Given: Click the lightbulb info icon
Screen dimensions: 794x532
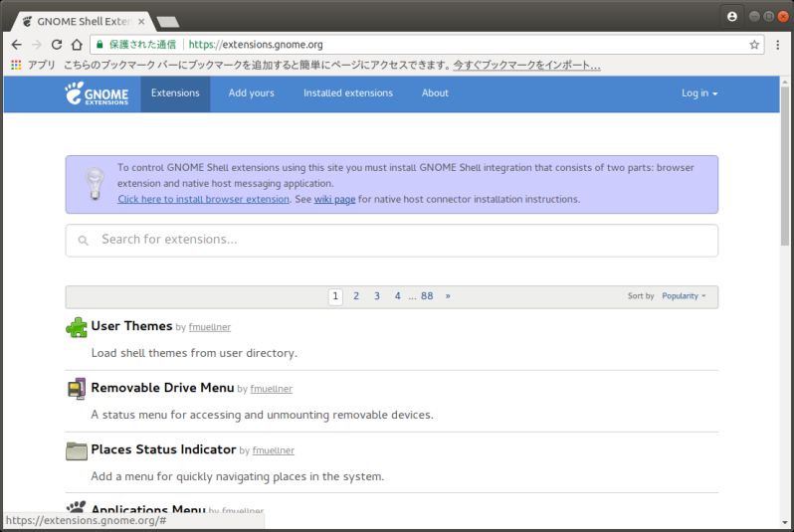Looking at the screenshot, I should (x=95, y=184).
